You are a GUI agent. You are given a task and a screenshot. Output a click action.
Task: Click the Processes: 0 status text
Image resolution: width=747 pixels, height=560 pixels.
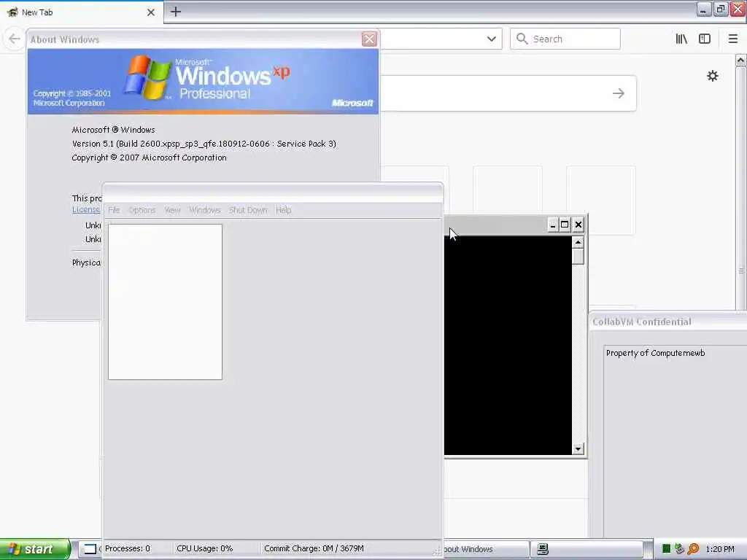[127, 548]
